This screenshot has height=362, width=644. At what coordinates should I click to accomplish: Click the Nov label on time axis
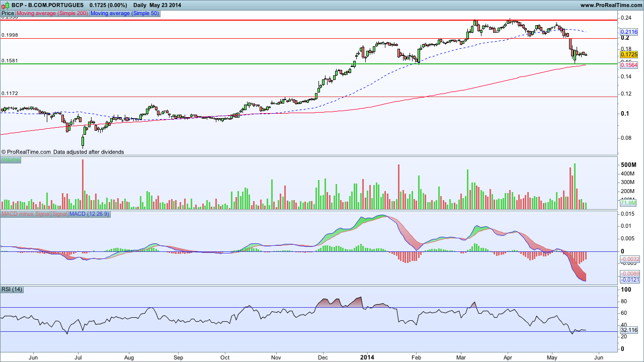pyautogui.click(x=276, y=357)
